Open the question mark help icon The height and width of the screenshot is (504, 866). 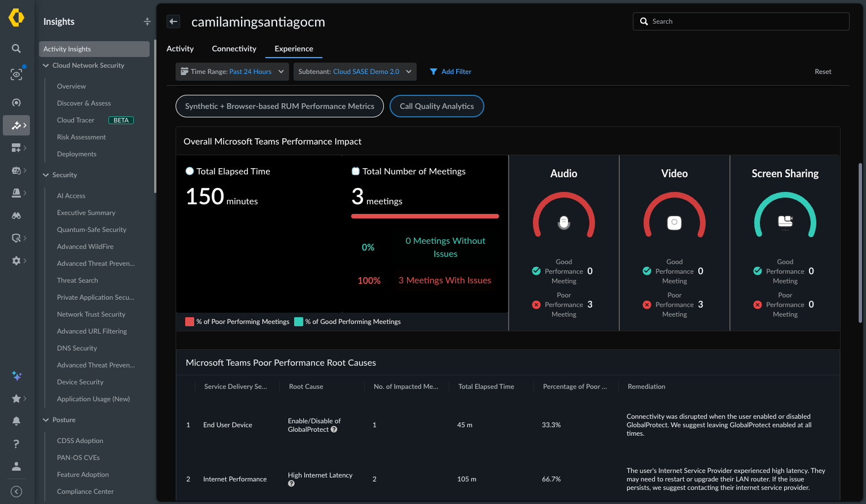[x=16, y=444]
